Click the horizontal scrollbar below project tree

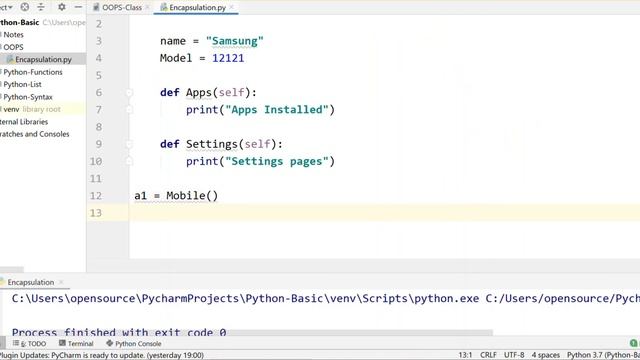pyautogui.click(x=12, y=270)
